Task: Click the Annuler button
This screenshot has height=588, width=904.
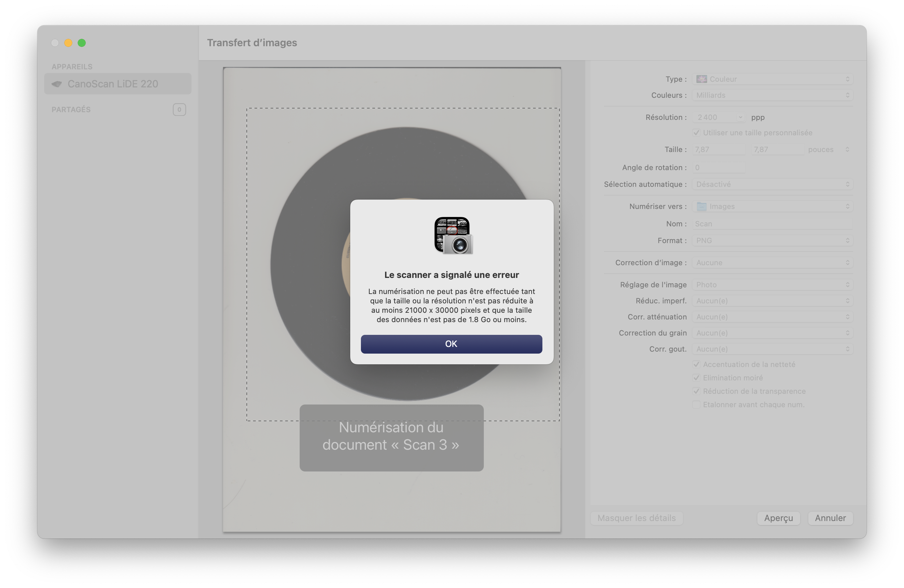Action: pyautogui.click(x=830, y=518)
